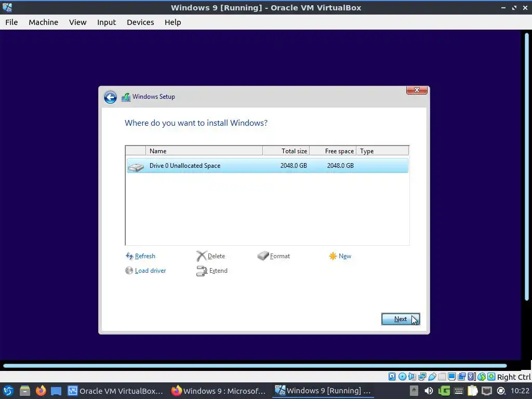Click the keyboard layout tray icon

[x=458, y=391]
